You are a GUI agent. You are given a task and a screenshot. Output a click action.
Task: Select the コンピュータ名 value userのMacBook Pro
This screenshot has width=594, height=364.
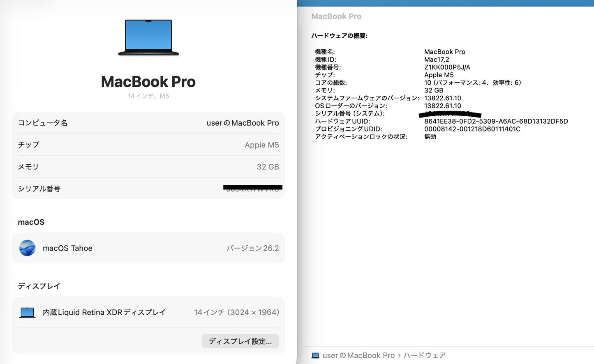(x=243, y=123)
